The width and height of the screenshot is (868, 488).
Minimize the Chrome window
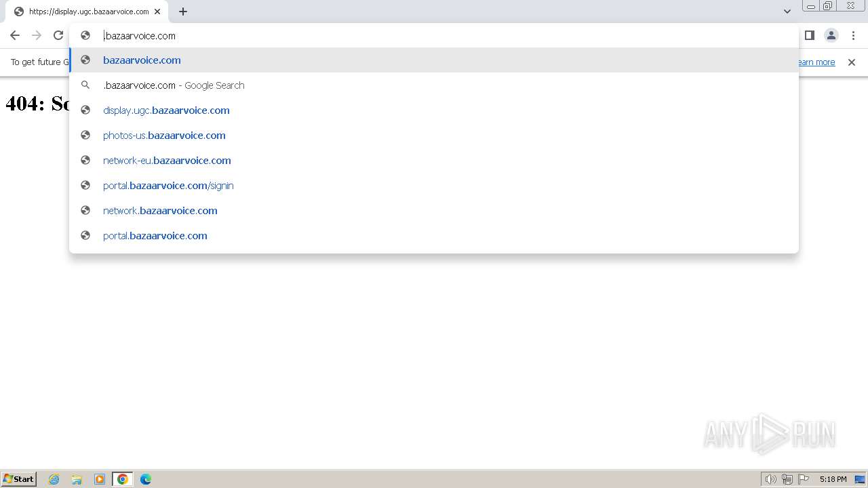point(811,6)
